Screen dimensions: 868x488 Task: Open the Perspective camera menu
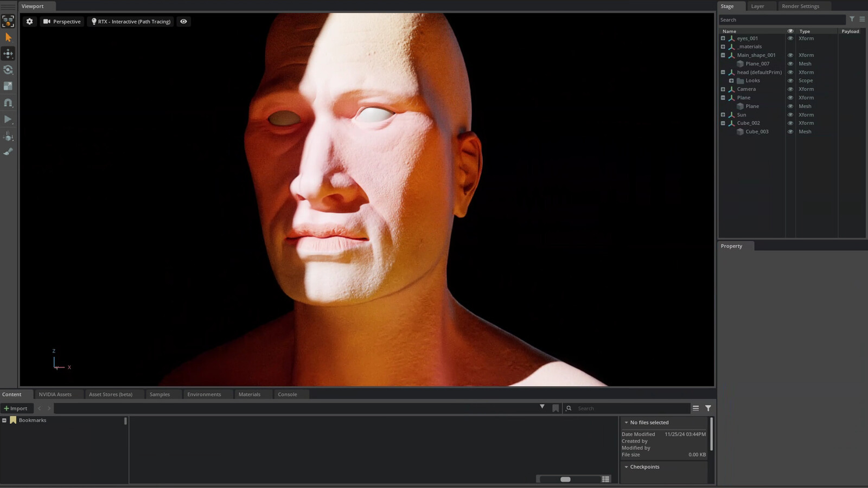click(x=62, y=22)
